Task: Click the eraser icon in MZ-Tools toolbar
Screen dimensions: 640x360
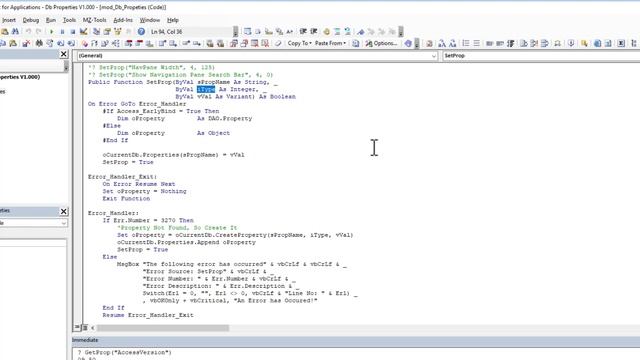Action: [x=278, y=43]
